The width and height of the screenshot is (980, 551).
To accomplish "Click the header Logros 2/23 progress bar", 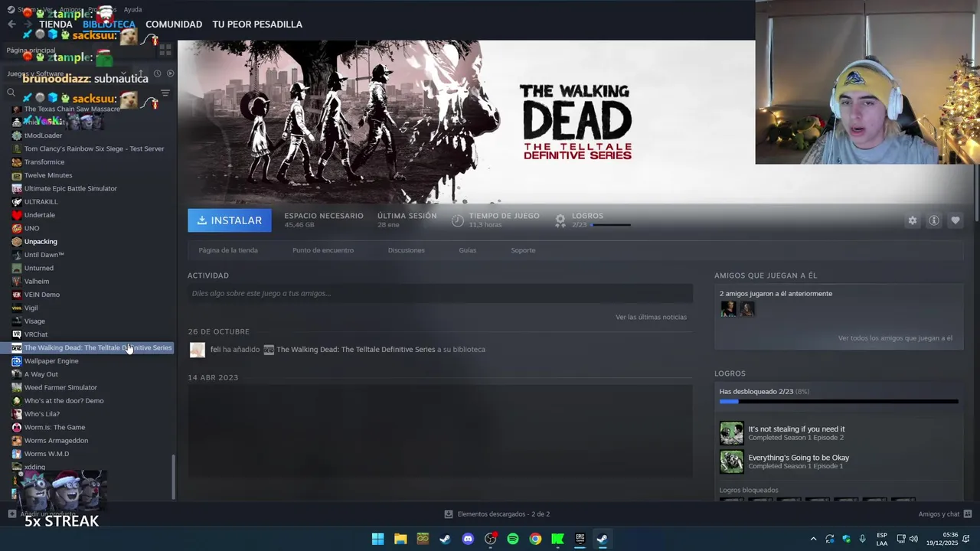I will pyautogui.click(x=611, y=225).
